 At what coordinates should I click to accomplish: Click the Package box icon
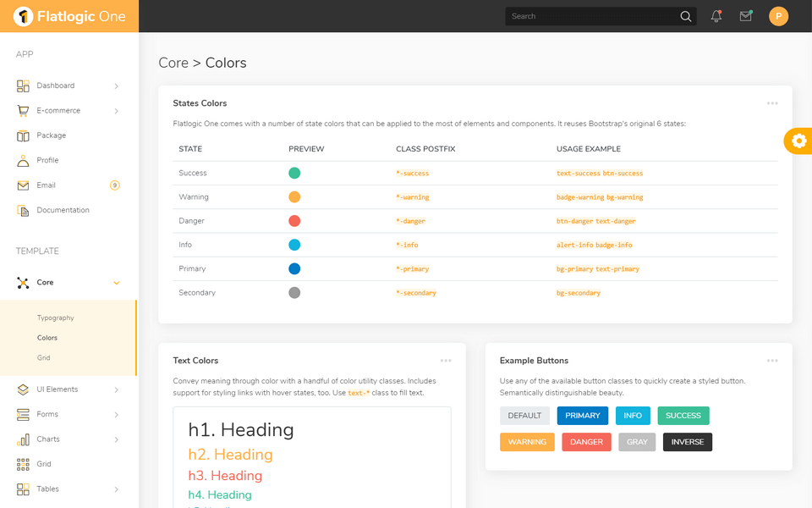pyautogui.click(x=21, y=135)
